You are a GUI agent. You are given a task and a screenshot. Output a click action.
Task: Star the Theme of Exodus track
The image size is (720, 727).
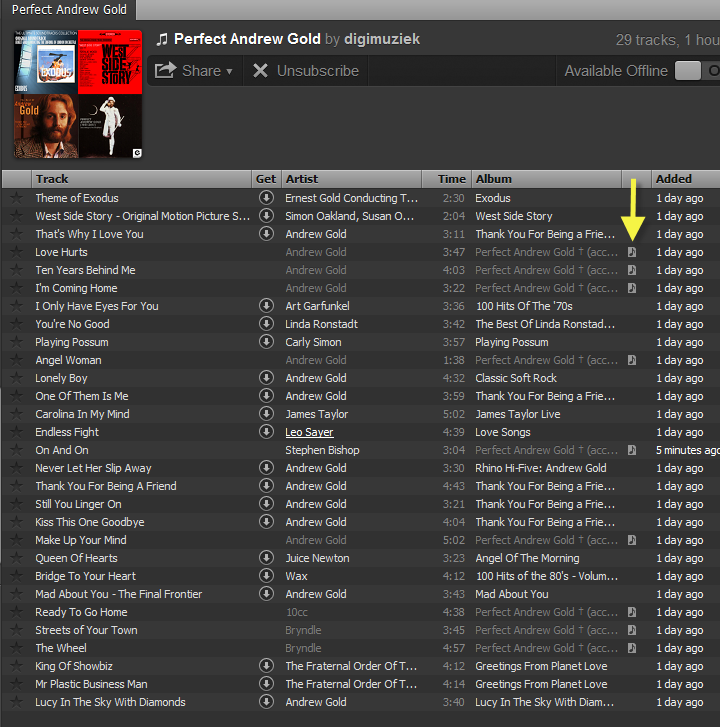tap(17, 198)
